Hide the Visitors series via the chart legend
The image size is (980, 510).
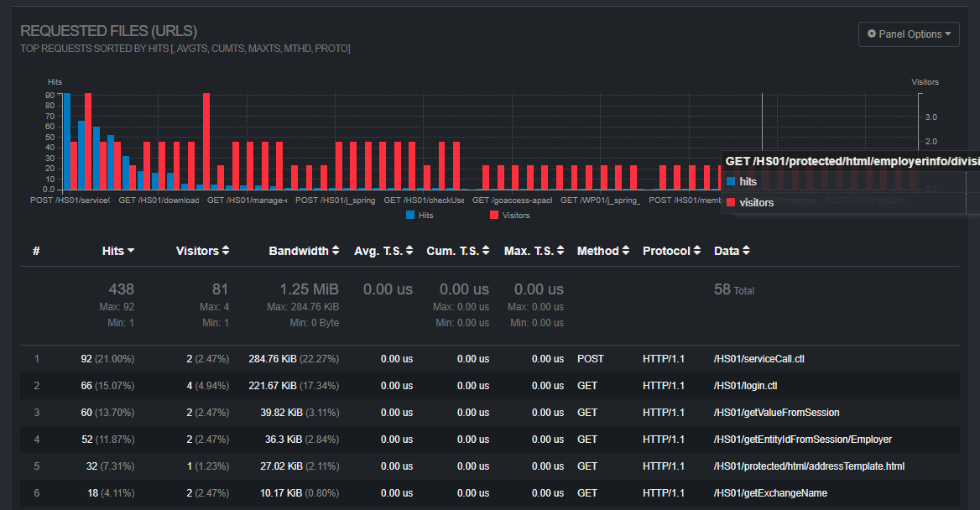[515, 215]
